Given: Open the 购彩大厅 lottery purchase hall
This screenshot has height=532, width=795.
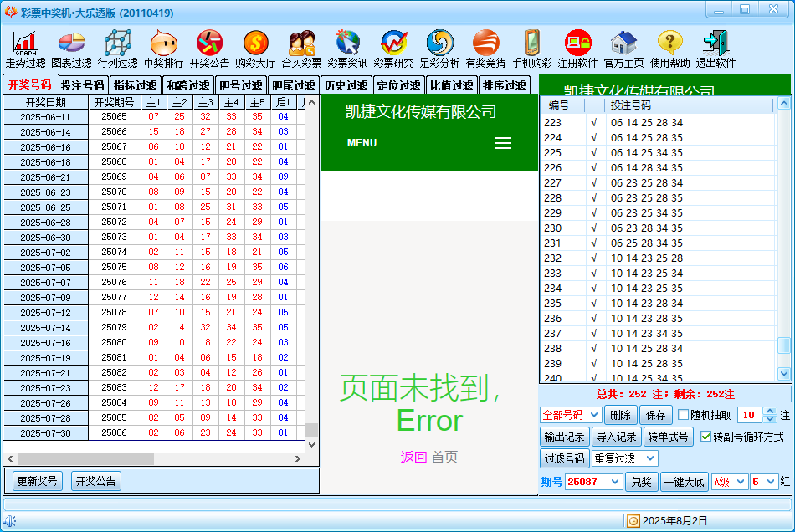Looking at the screenshot, I should 255,49.
